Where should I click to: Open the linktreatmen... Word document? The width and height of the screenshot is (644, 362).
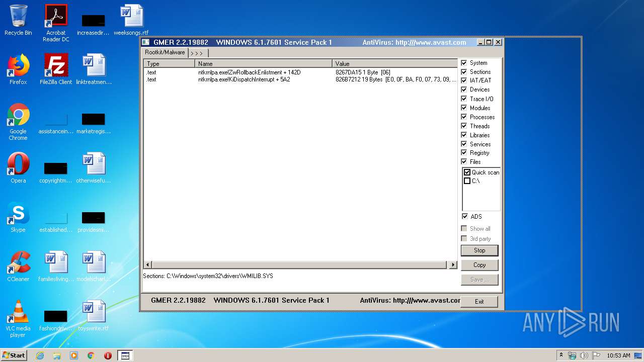tap(94, 70)
